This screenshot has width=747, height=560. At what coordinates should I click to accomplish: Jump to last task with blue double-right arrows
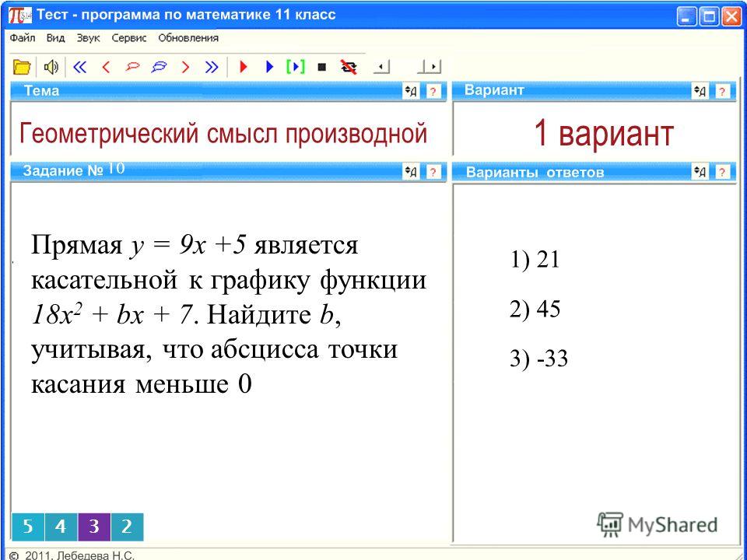click(212, 67)
